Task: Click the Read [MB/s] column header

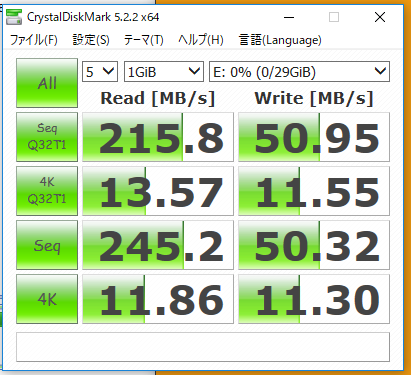Action: [158, 98]
